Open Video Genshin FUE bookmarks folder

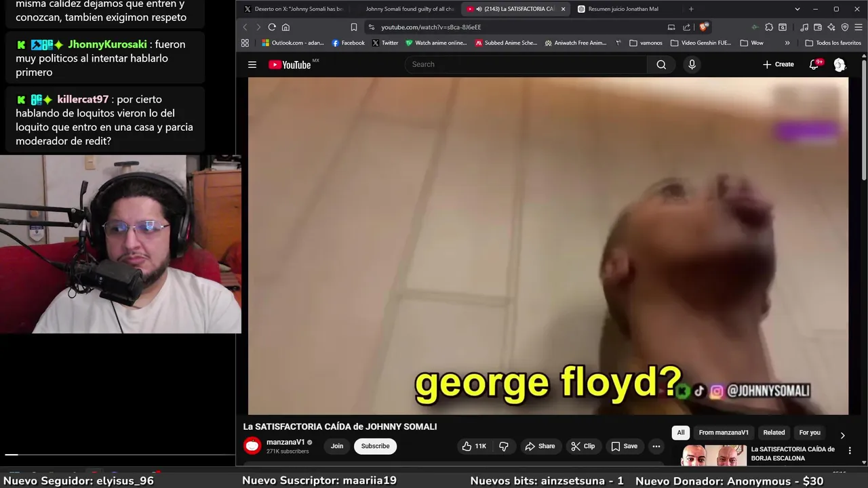point(701,43)
